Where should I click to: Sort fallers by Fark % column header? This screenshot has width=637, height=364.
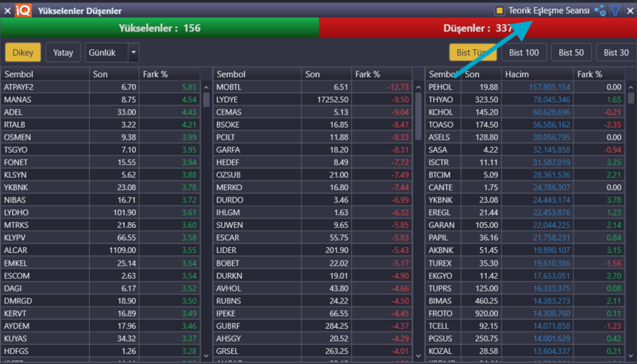coord(381,74)
